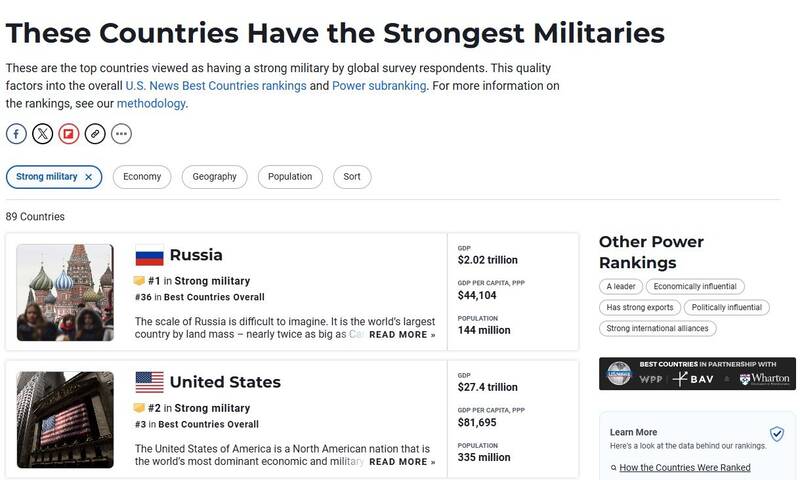Screen dimensions: 800x480
Task: Open the Economy filter dropdown
Action: pos(142,177)
